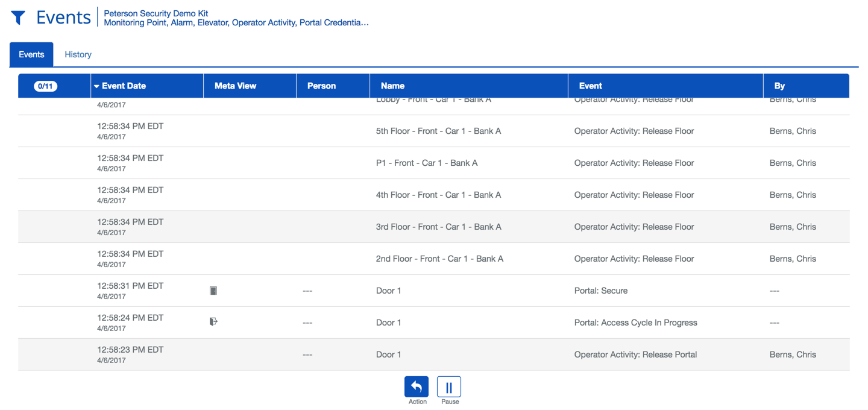
Task: Select the 2nd Floor - Front - Car 1 row
Action: (x=434, y=259)
